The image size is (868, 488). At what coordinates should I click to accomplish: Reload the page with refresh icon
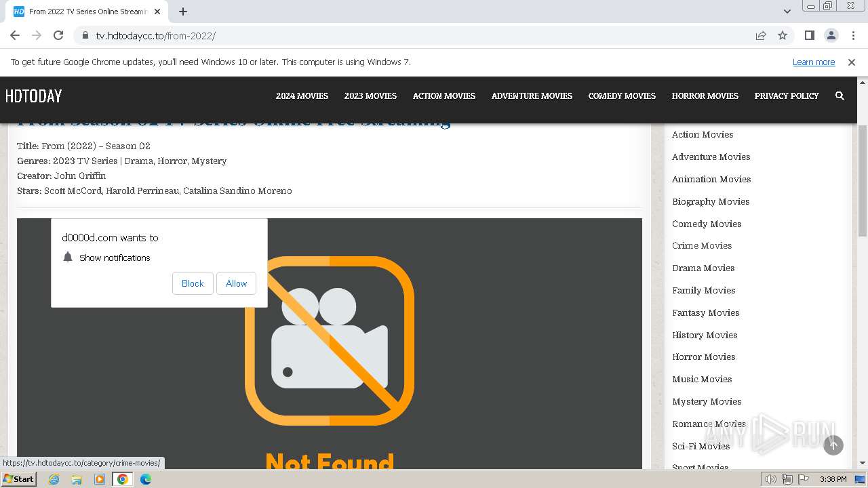coord(58,35)
